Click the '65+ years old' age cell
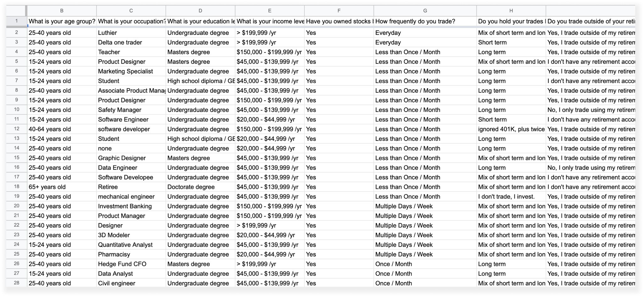The image size is (644, 297). (62, 187)
